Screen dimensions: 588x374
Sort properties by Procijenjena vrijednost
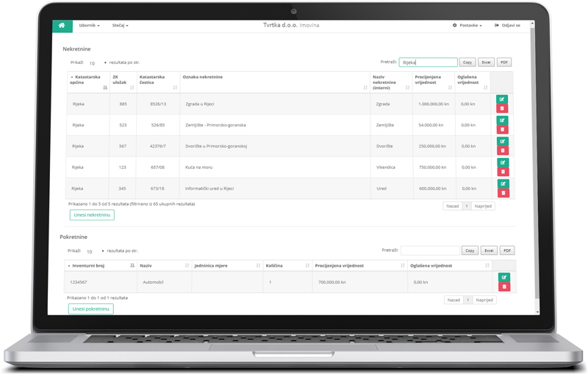pyautogui.click(x=431, y=80)
